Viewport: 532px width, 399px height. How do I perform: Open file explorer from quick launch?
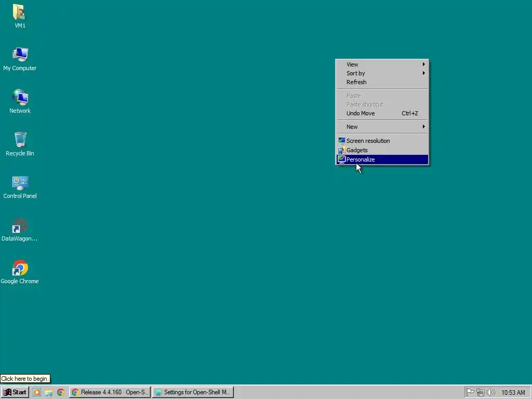point(48,393)
